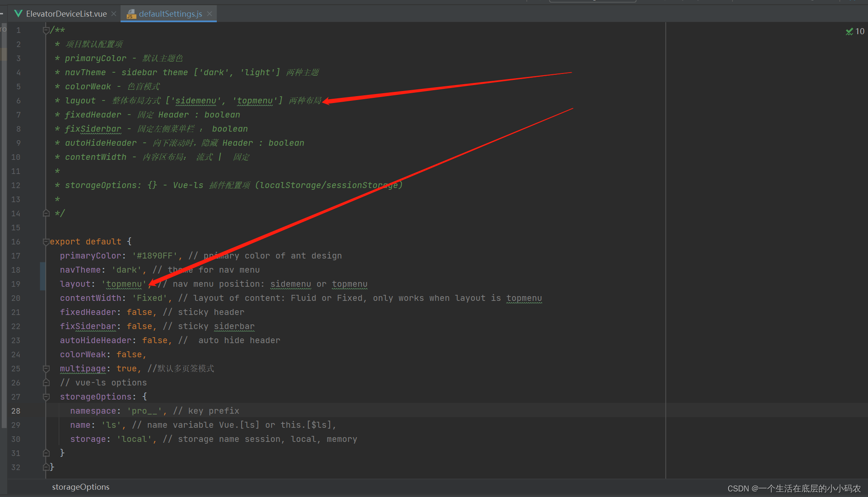Click the fold end marker at line 31
This screenshot has width=868, height=497.
(46, 453)
